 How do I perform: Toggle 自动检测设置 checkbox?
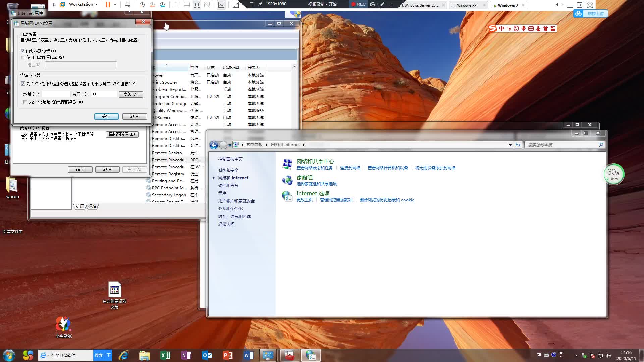coord(23,50)
